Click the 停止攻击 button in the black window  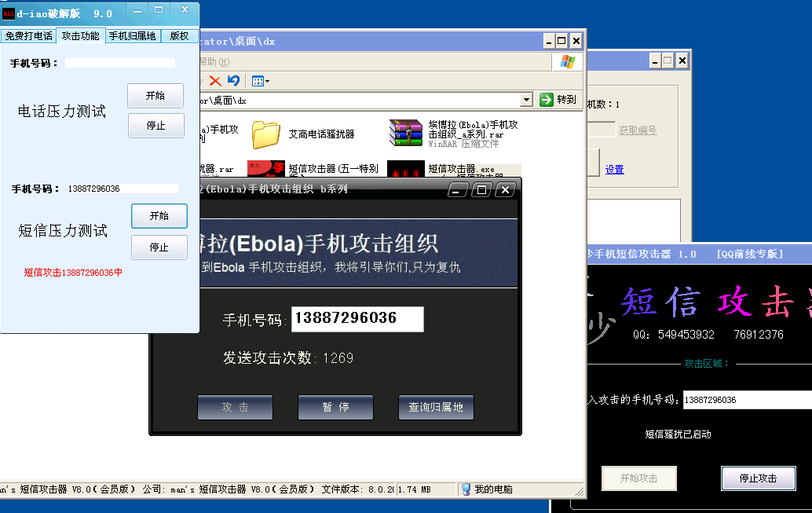(x=758, y=478)
